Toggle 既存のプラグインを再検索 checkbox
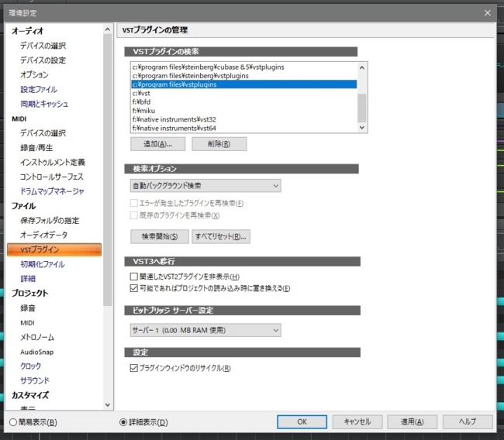This screenshot has width=504, height=440. pyautogui.click(x=133, y=215)
